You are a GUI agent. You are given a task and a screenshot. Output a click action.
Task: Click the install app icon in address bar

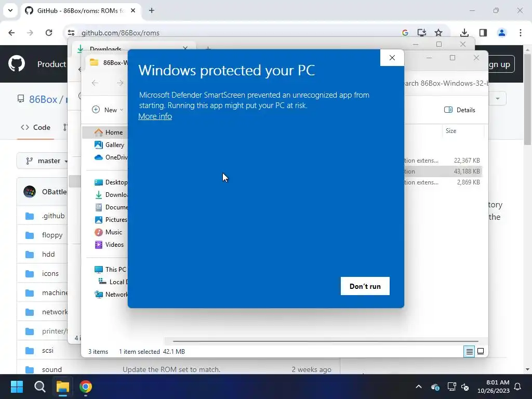(x=421, y=33)
